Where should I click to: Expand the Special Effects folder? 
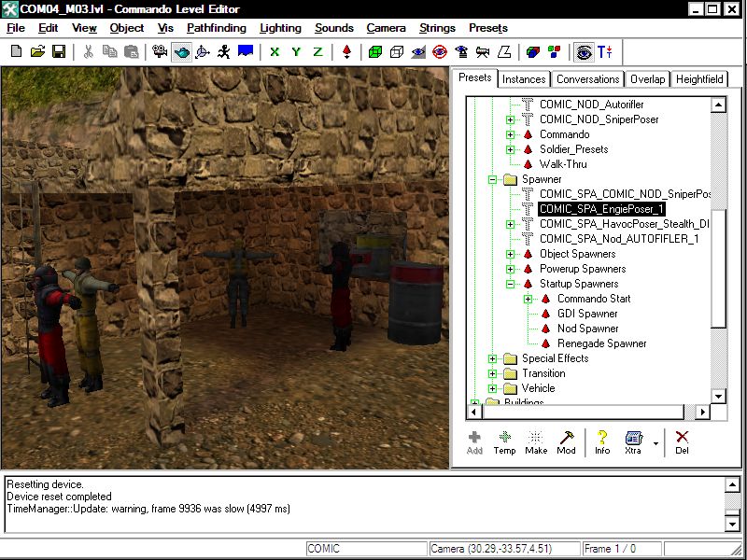pyautogui.click(x=493, y=358)
